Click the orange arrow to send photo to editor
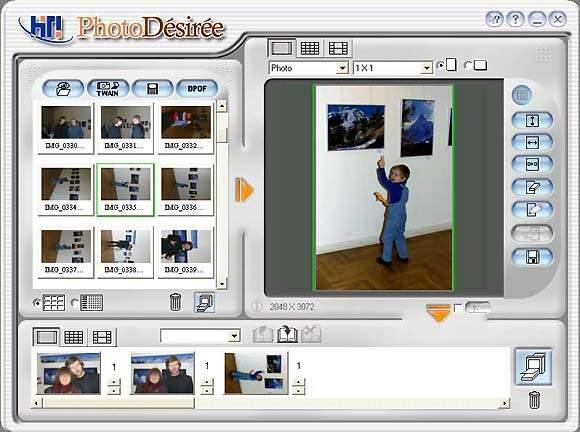 click(x=244, y=190)
